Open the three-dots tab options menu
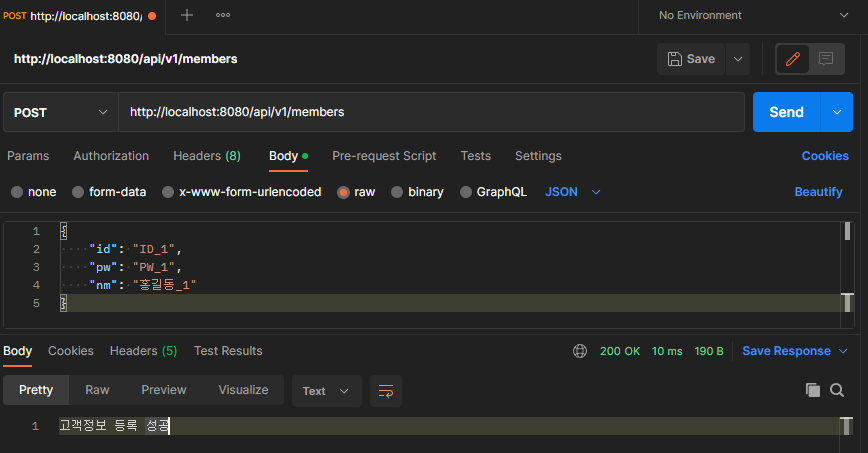The height and width of the screenshot is (453, 868). [x=223, y=16]
